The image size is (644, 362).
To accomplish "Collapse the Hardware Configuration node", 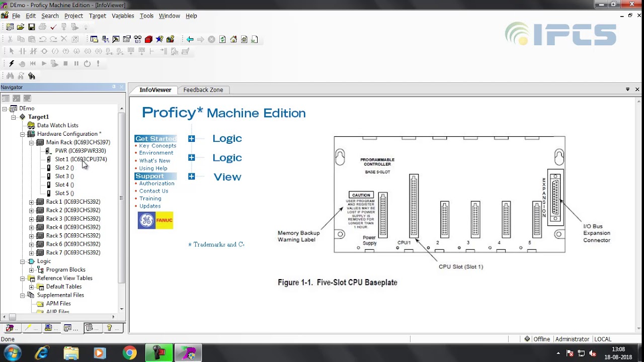I will click(23, 134).
